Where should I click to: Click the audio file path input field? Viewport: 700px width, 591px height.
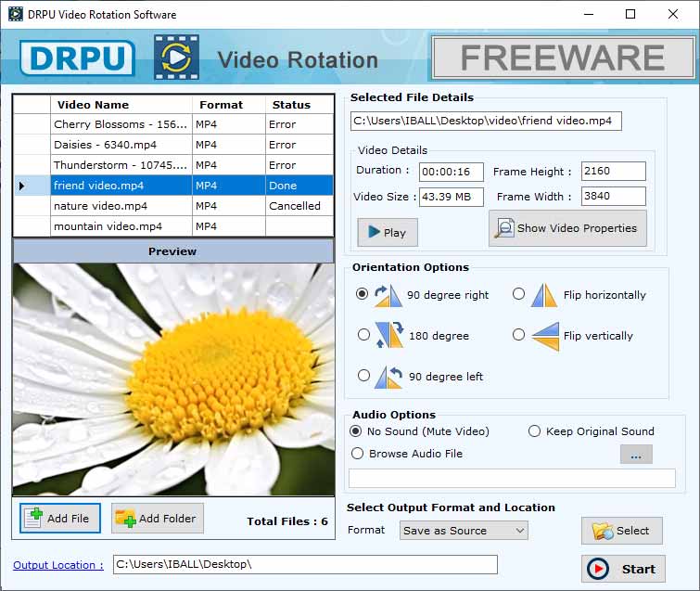(512, 479)
